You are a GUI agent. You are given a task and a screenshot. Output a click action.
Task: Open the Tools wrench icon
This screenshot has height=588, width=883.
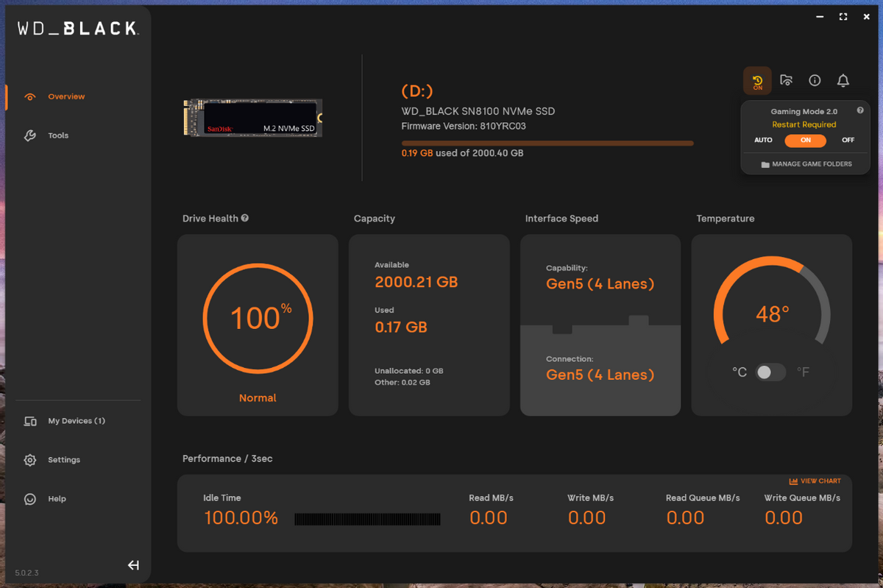point(30,135)
